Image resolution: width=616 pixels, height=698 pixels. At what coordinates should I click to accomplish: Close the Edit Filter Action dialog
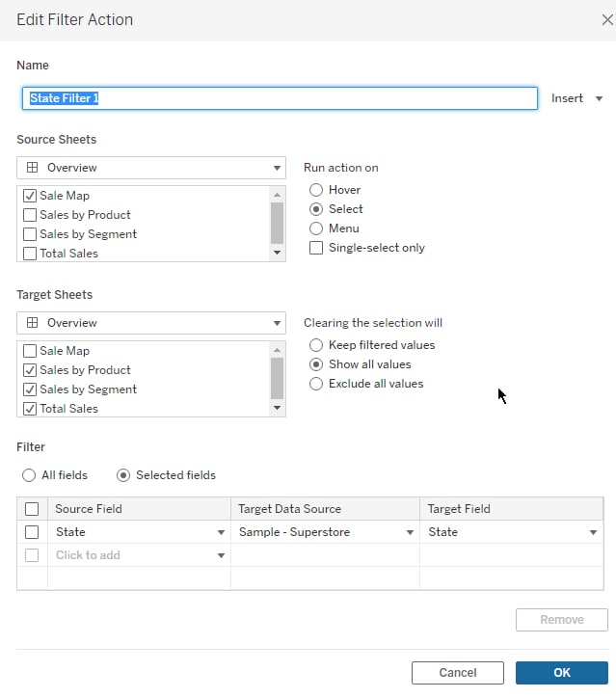click(x=607, y=19)
